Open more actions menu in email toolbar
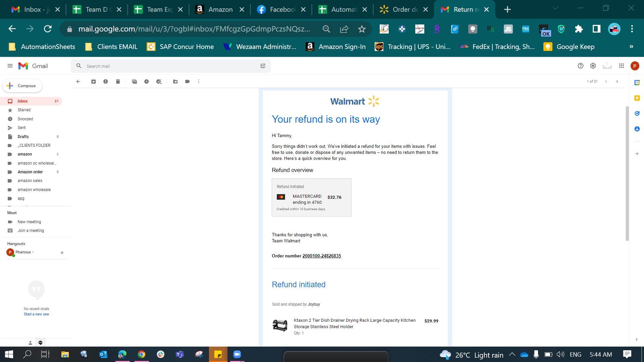Viewport: 644px width, 362px height. [199, 81]
